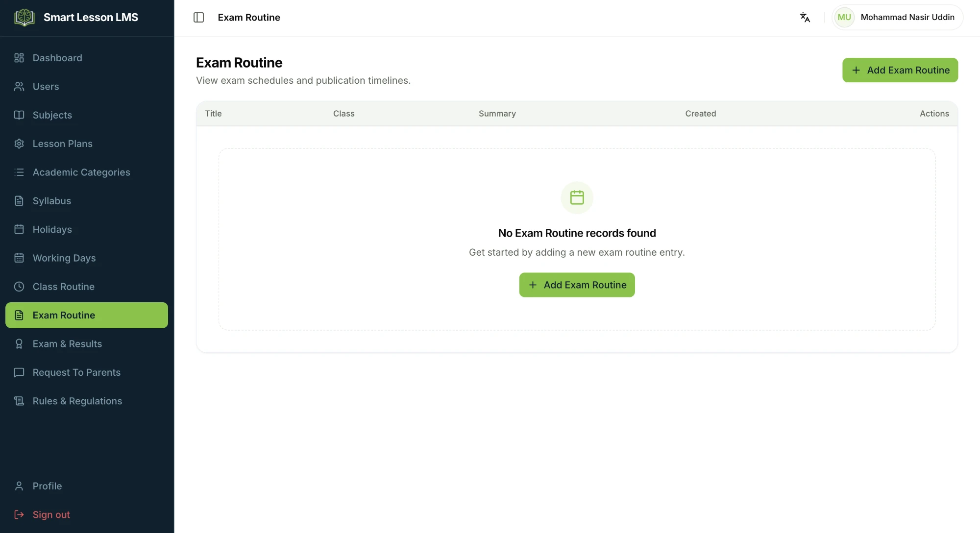The height and width of the screenshot is (533, 980).
Task: Select the active Exam Routine item
Action: (87, 315)
